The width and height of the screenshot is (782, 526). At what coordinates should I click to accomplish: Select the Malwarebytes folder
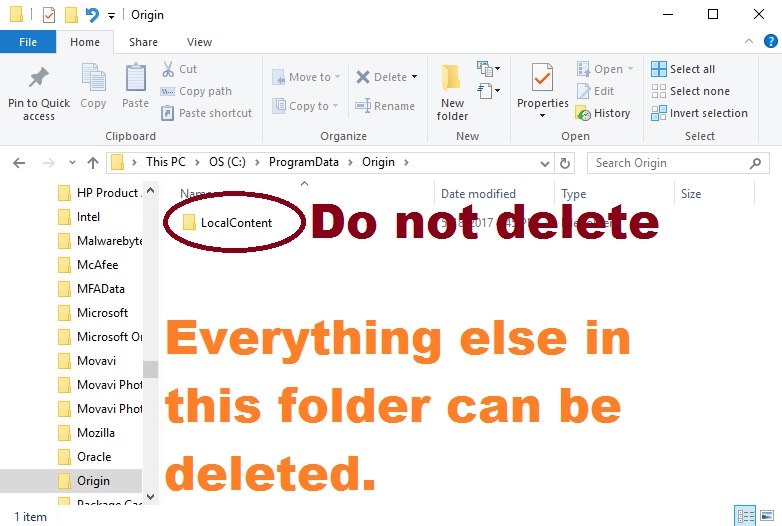[100, 241]
